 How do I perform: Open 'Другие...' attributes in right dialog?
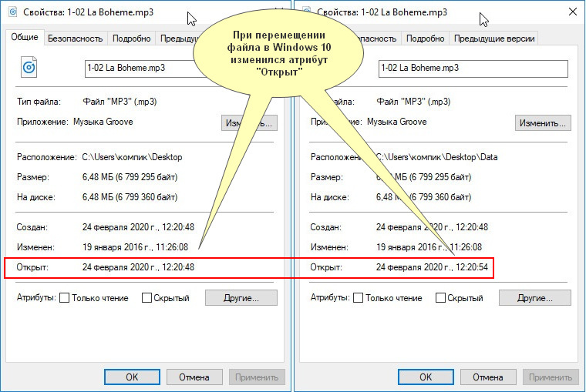pyautogui.click(x=534, y=297)
